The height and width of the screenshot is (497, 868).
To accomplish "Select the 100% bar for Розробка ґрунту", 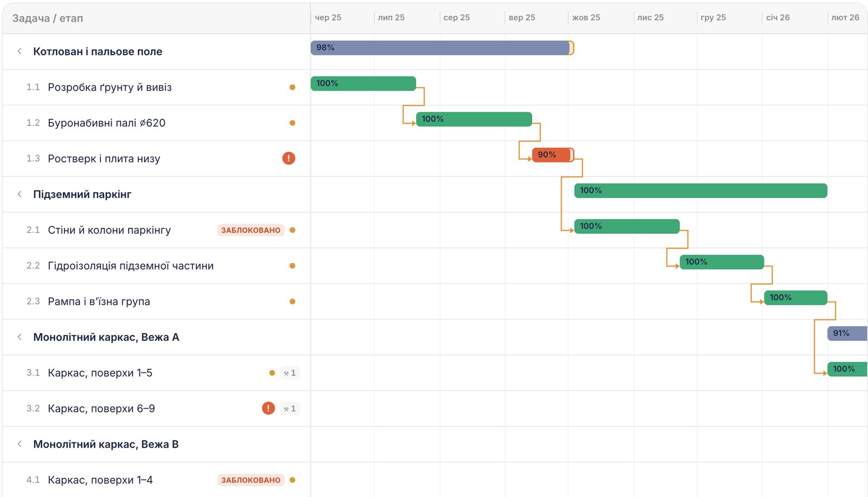I will point(363,84).
